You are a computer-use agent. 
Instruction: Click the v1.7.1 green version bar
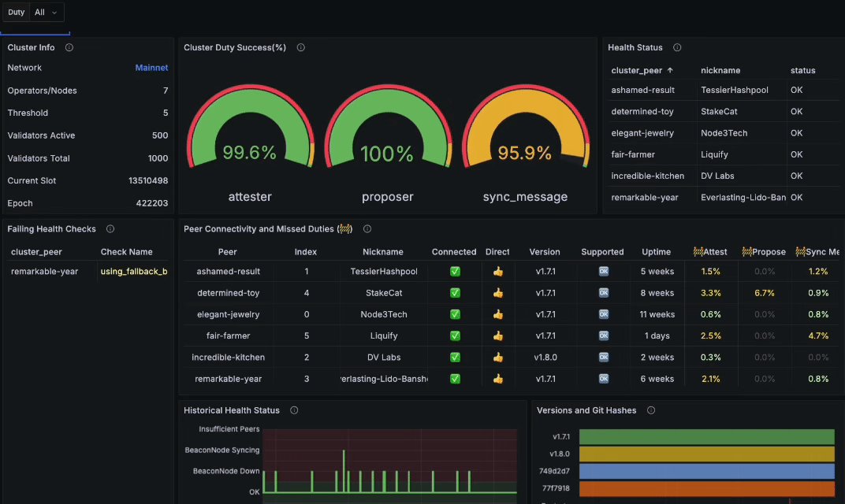point(706,437)
